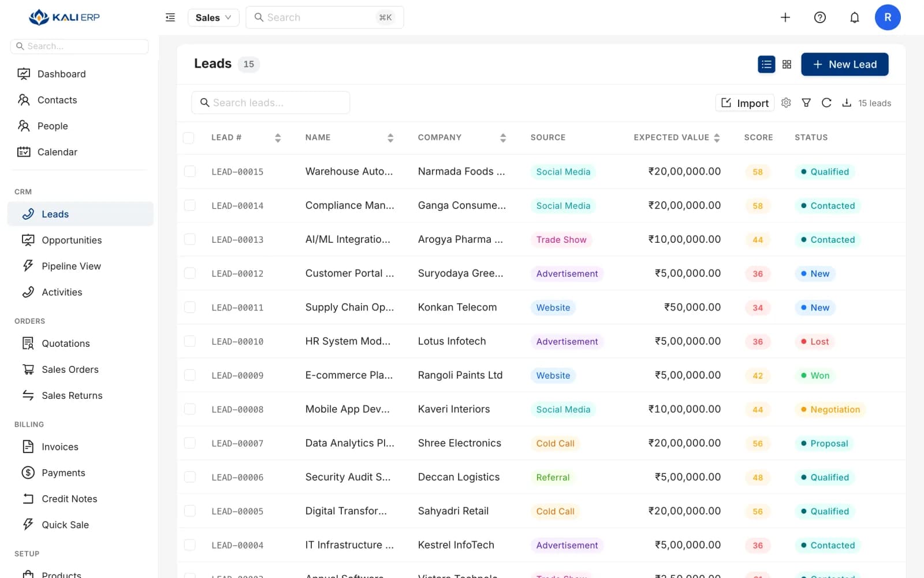
Task: Refresh the leads list
Action: coord(826,103)
